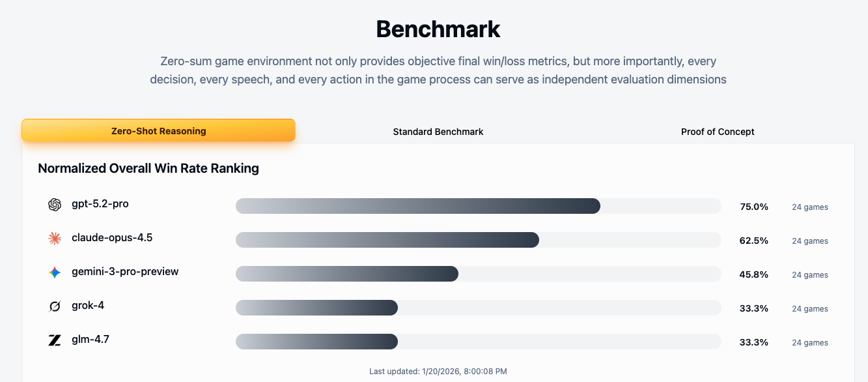Click the Benchmark page heading
The height and width of the screenshot is (382, 868).
(x=438, y=29)
